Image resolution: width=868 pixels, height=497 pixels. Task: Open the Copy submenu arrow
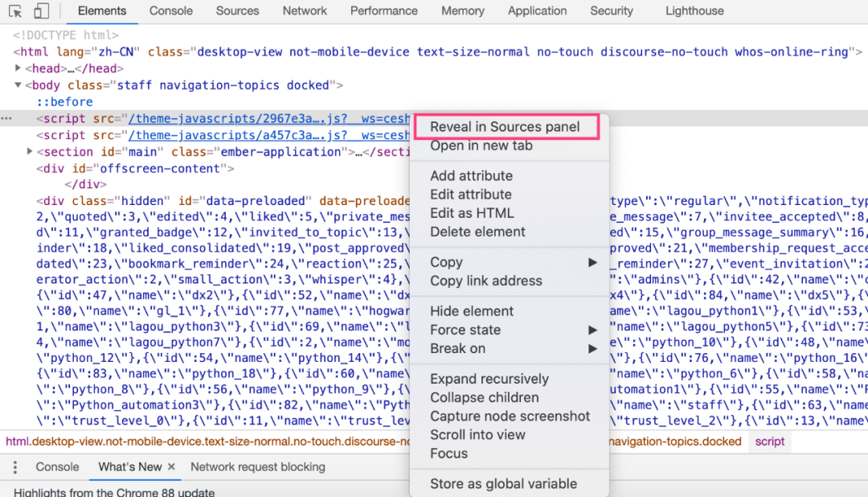tap(592, 262)
